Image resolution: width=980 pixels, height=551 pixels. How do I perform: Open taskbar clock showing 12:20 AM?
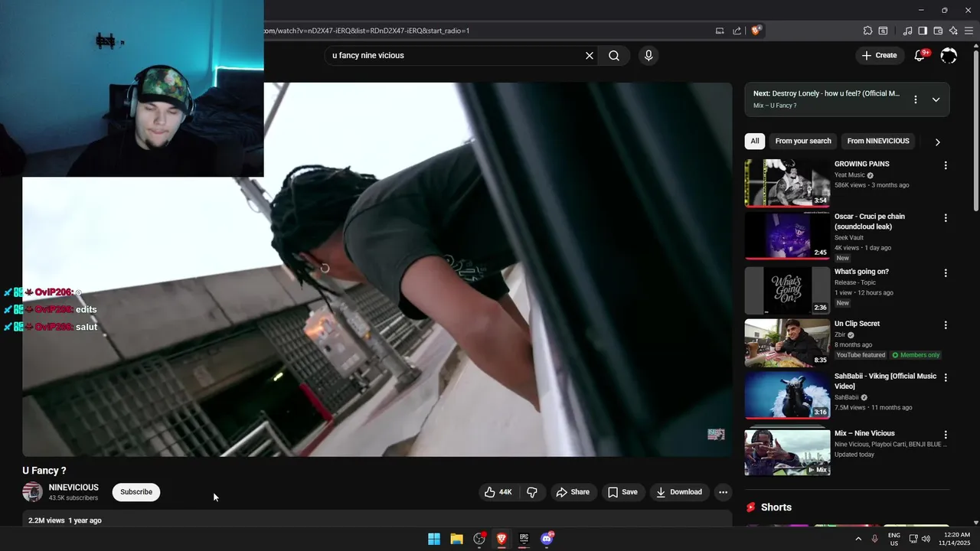tap(957, 539)
